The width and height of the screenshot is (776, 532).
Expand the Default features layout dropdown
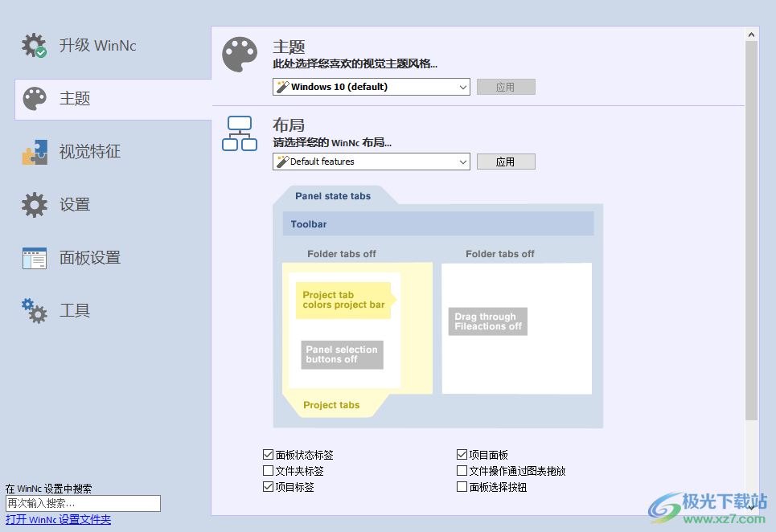point(372,162)
